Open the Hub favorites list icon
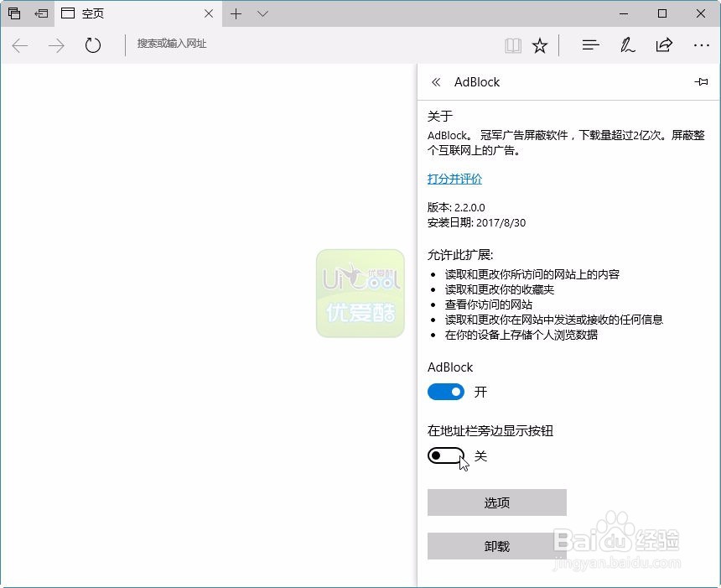Screen dimensions: 721x588 click(590, 45)
